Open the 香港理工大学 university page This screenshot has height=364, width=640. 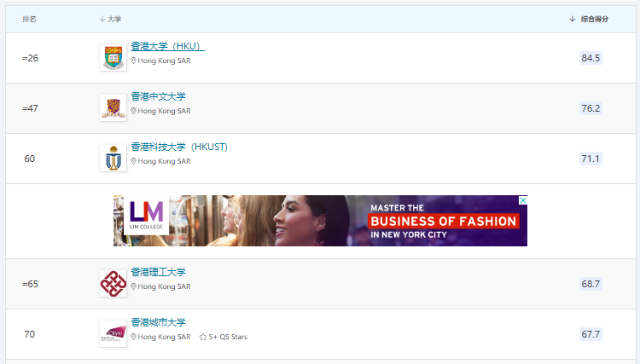pyautogui.click(x=158, y=272)
